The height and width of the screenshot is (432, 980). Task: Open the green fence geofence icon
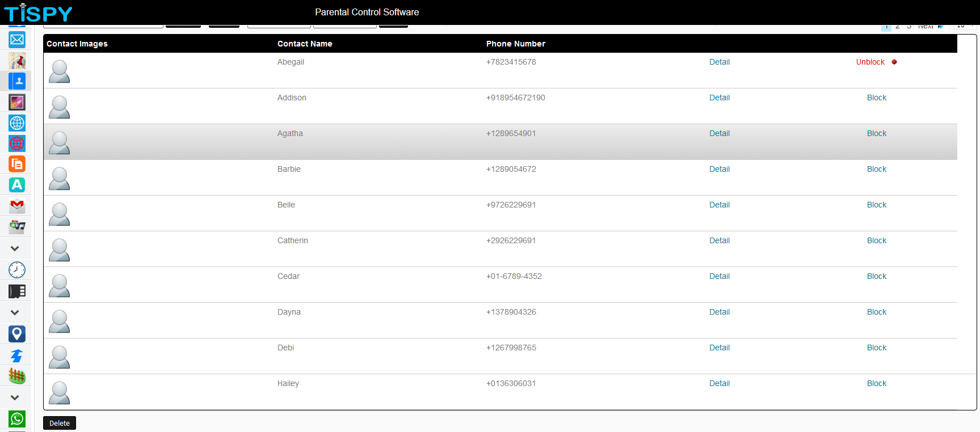pos(17,376)
